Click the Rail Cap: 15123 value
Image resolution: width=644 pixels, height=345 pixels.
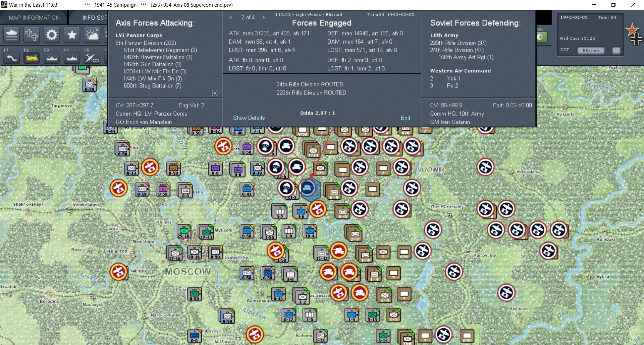(x=578, y=39)
